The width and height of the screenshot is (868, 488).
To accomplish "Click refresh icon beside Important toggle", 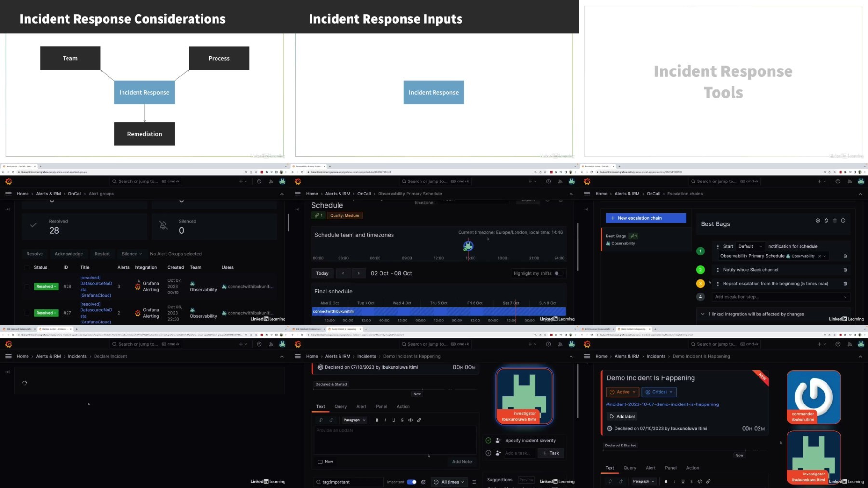I will click(423, 482).
